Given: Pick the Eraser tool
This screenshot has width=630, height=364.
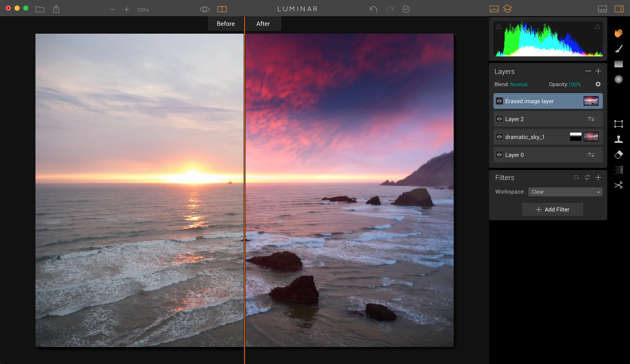Looking at the screenshot, I should tap(618, 155).
